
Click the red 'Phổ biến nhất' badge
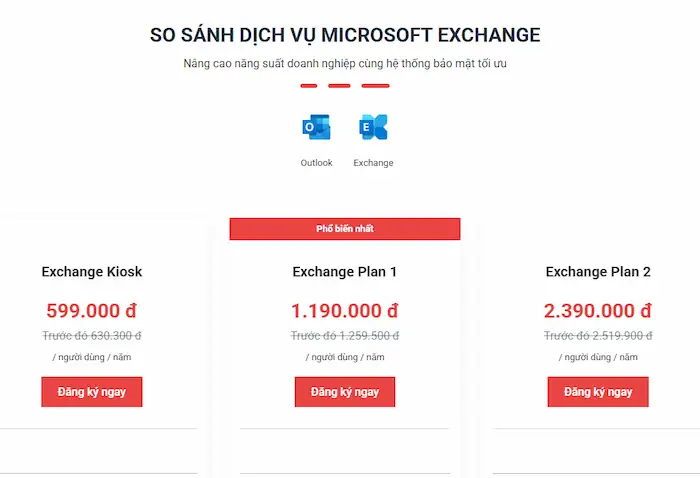coord(345,229)
